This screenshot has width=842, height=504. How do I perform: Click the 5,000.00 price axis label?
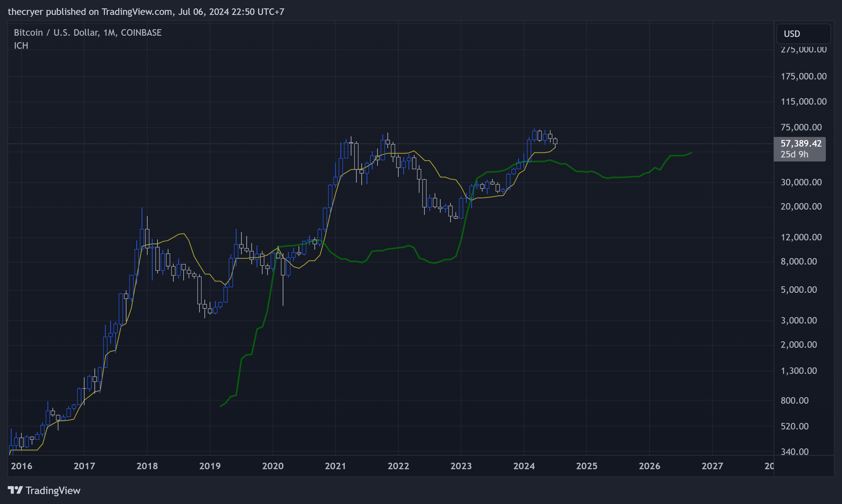pos(799,289)
